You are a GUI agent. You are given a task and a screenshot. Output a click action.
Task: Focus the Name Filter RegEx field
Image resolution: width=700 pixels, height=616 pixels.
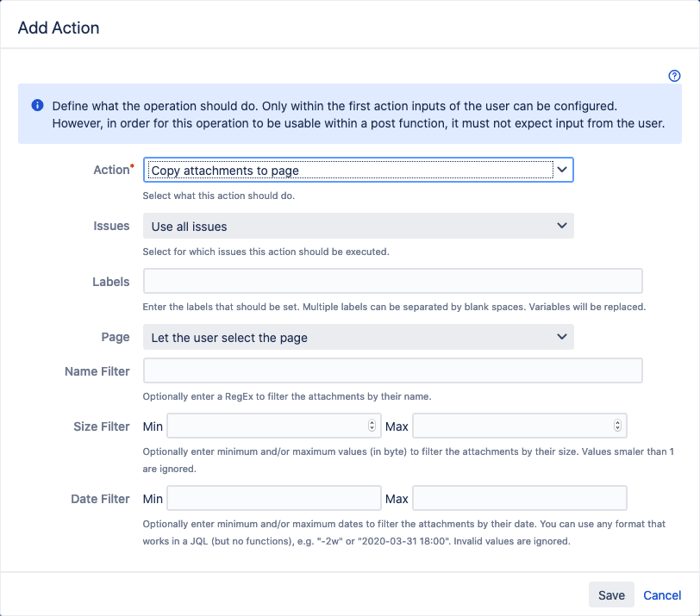(x=393, y=370)
